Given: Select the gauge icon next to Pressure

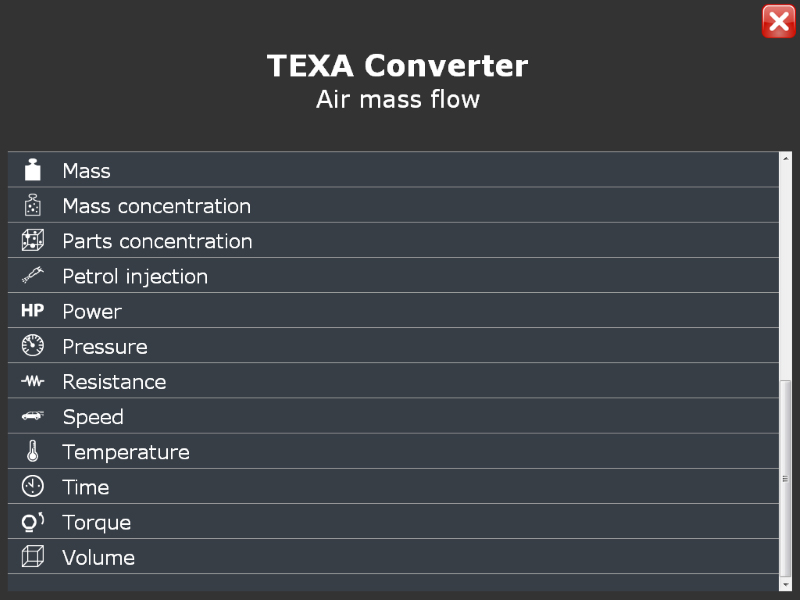Looking at the screenshot, I should 33,345.
